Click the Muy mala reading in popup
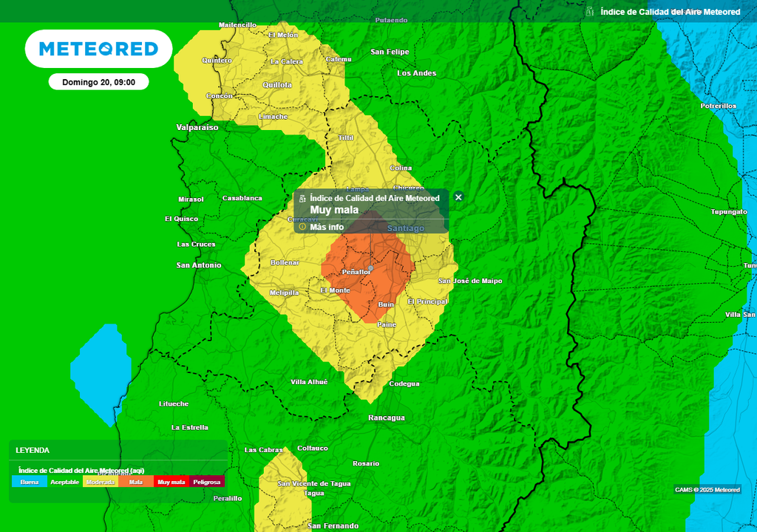 click(x=334, y=210)
